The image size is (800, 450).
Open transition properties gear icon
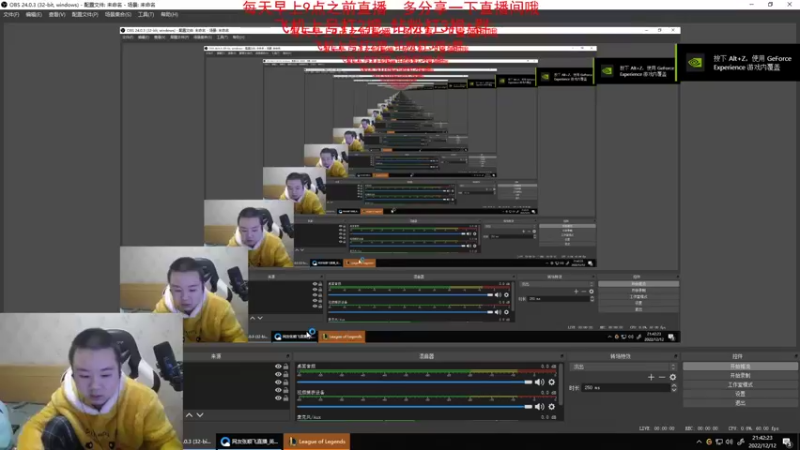(673, 377)
